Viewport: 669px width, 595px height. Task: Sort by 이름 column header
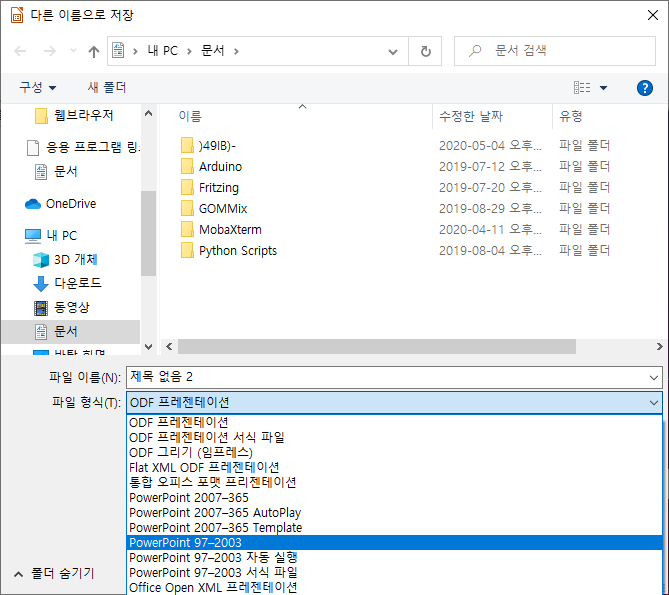tap(190, 116)
